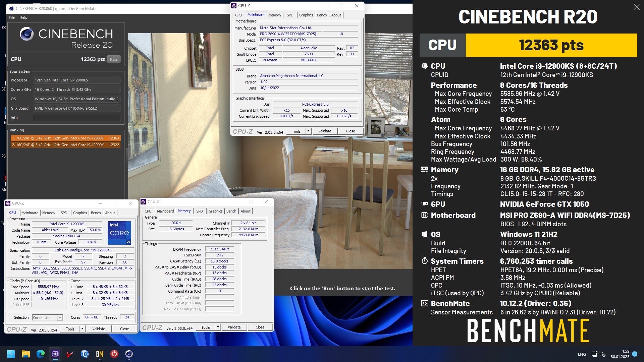The height and width of the screenshot is (362, 644).
Task: Open About tab in Mainboard CPU-Z
Action: (x=336, y=15)
